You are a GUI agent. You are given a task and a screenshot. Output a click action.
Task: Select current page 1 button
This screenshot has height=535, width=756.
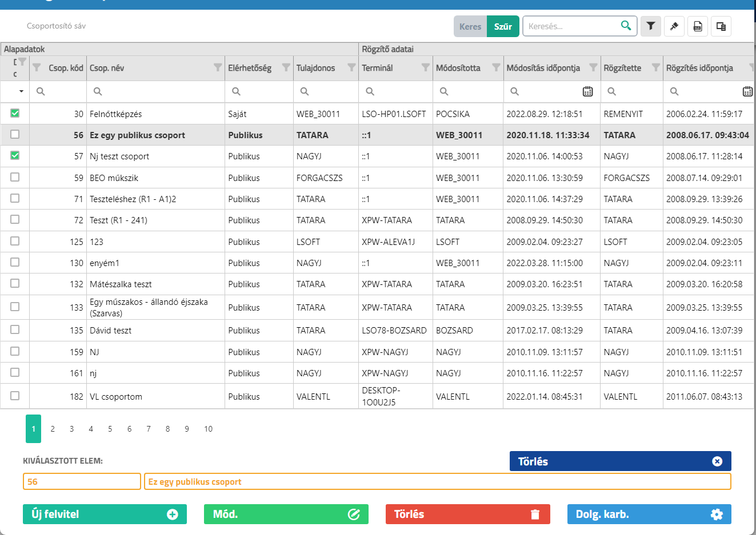33,429
